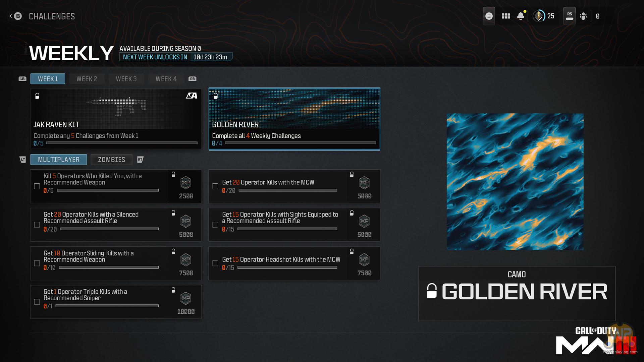
Task: Click the RT next mode trigger icon
Action: point(140,160)
